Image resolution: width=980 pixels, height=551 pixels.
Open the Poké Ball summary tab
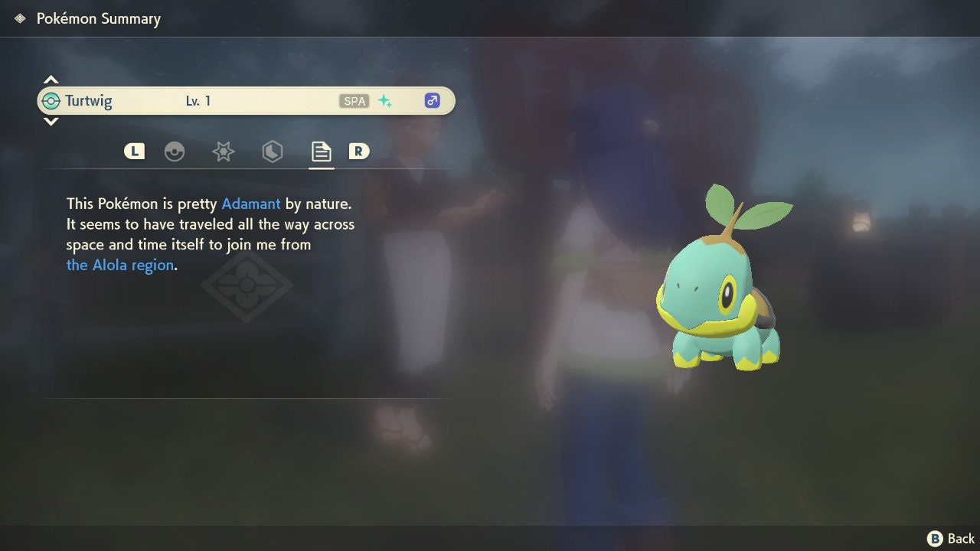coord(175,152)
